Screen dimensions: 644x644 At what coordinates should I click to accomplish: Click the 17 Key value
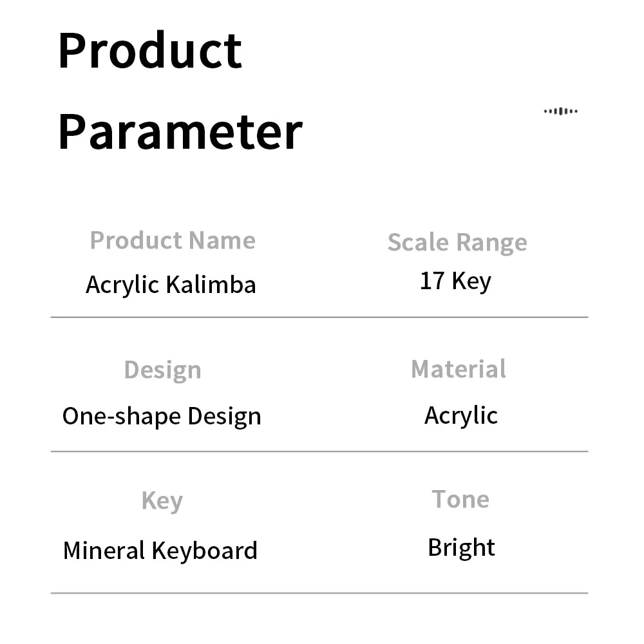click(x=455, y=281)
